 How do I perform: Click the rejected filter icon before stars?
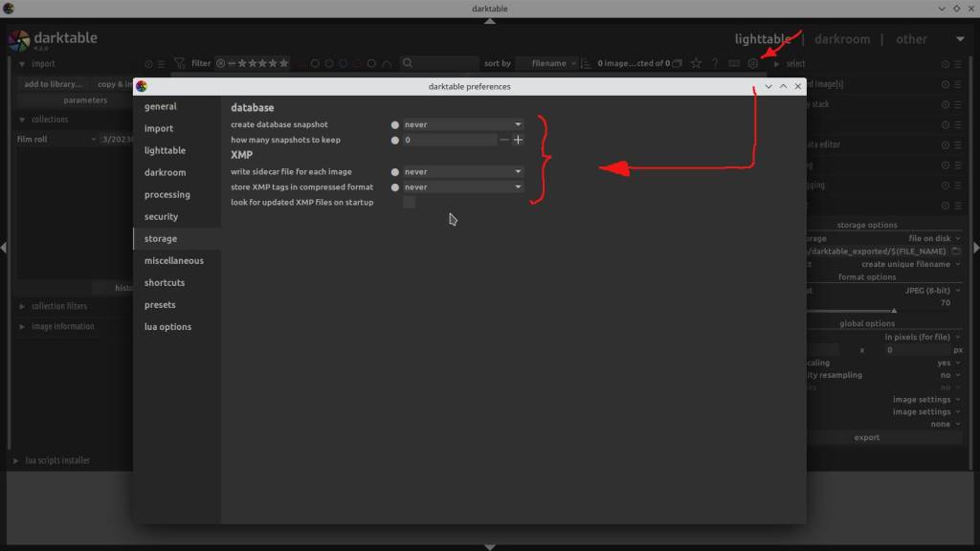pos(221,63)
